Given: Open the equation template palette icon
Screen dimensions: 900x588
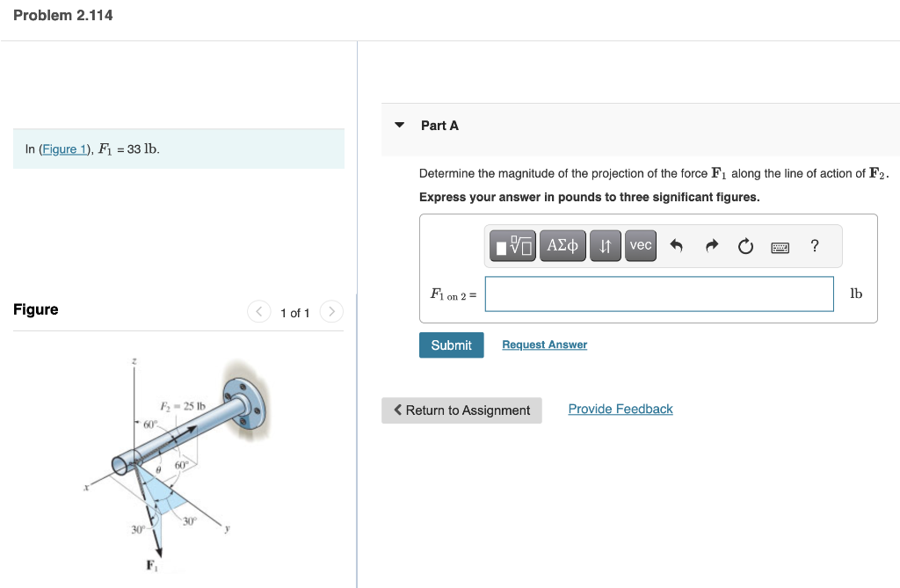Looking at the screenshot, I should click(512, 245).
